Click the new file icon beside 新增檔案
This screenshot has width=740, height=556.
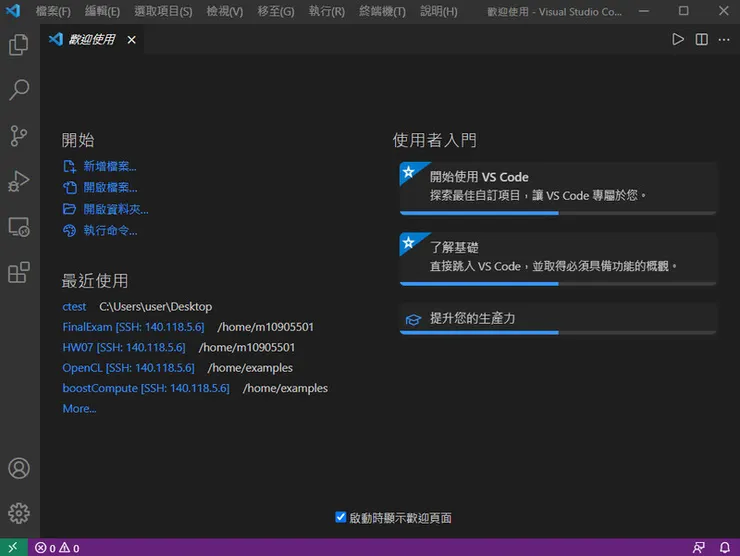(69, 166)
